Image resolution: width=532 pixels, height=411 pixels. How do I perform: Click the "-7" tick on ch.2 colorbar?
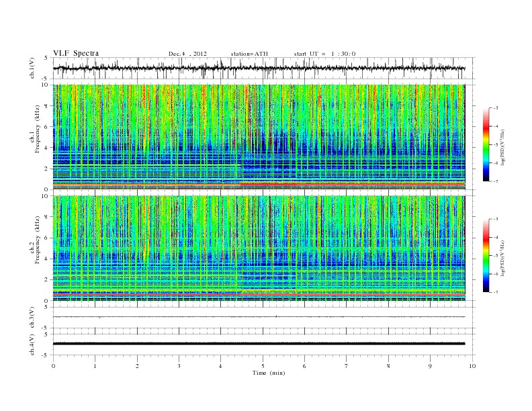(x=495, y=292)
